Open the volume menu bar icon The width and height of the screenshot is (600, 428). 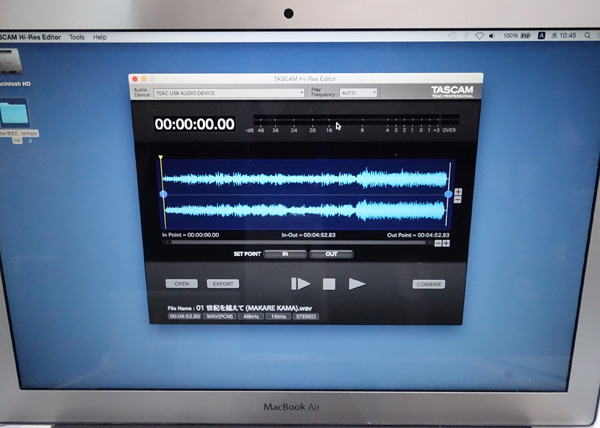pyautogui.click(x=492, y=36)
